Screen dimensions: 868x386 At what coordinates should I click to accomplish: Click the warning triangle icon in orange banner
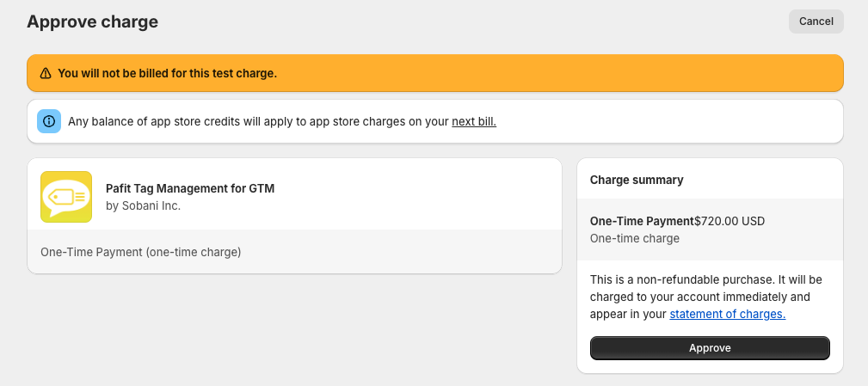(46, 73)
